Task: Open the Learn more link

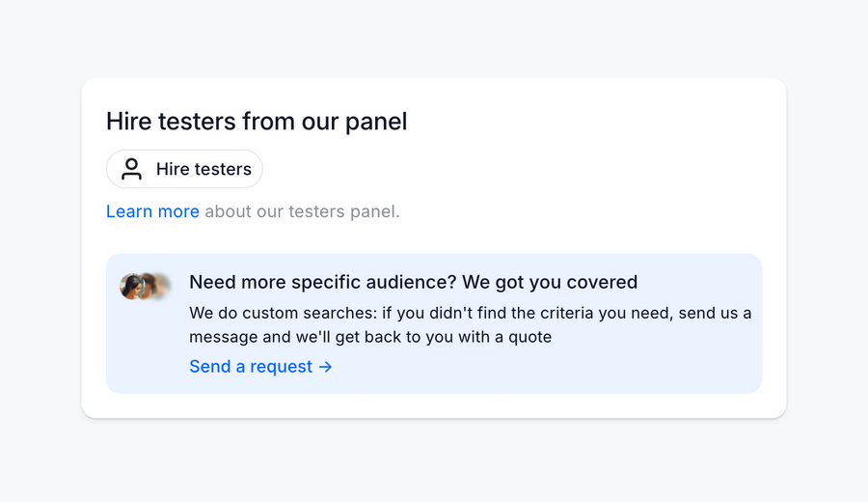Action: 152,211
